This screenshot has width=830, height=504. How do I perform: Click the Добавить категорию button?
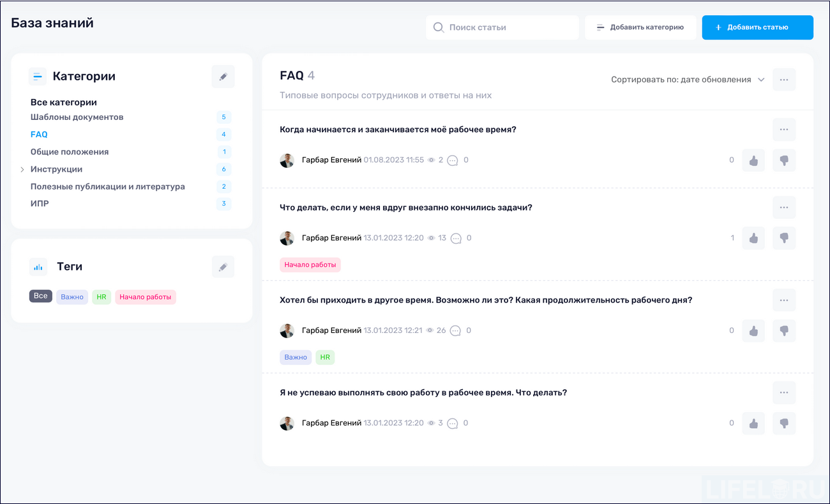640,27
